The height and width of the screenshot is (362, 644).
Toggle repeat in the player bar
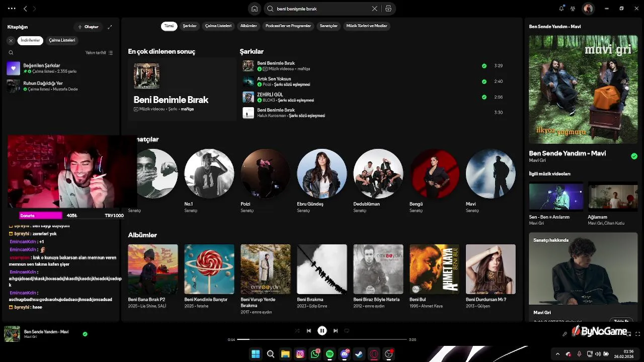point(347,331)
